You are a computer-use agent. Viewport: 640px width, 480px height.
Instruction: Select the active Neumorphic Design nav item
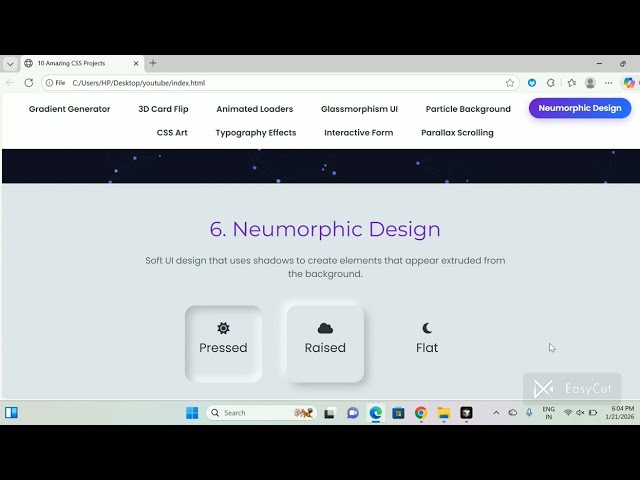[580, 108]
